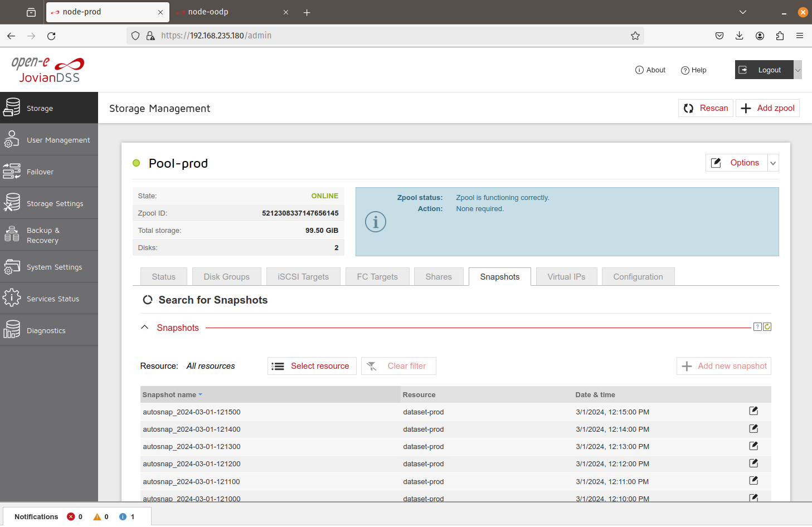
Task: Open Backup & Recovery in sidebar
Action: (49, 235)
